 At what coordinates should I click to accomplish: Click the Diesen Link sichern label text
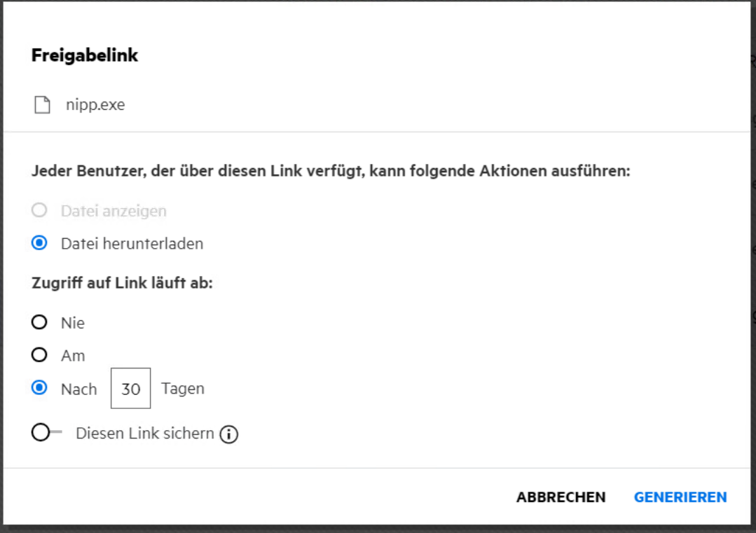(144, 434)
